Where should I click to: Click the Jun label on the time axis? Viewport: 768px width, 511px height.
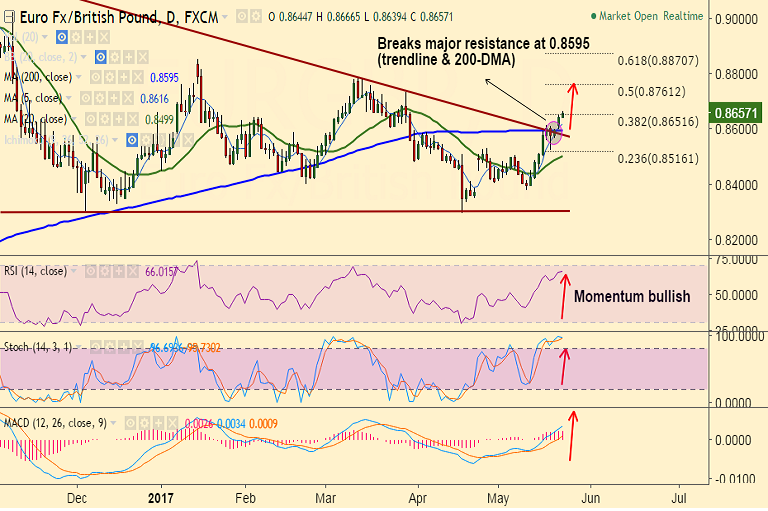[x=591, y=499]
